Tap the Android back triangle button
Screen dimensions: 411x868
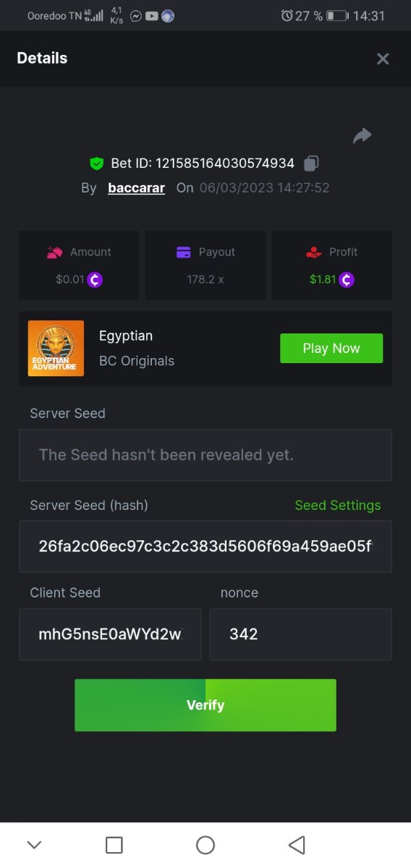coord(297,845)
